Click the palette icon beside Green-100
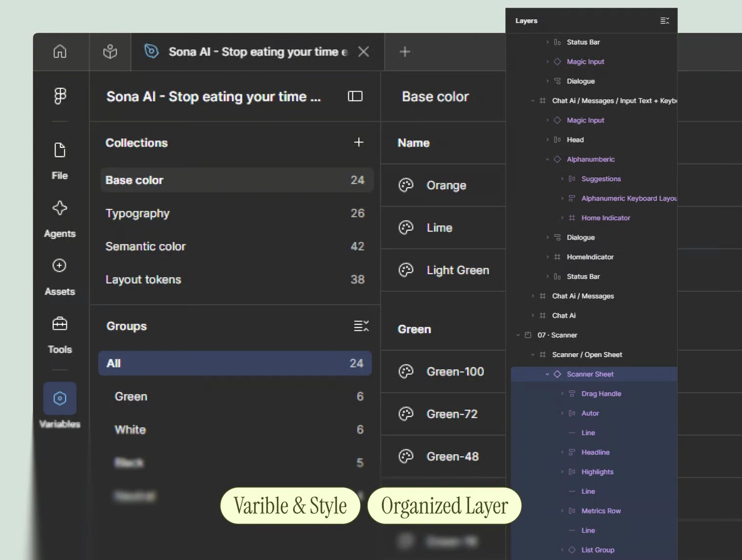742x560 pixels. point(406,371)
